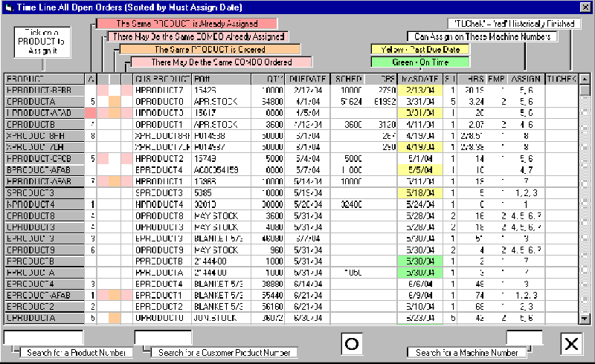
Task: Click the green 5/30/04 cell in PPRODUCTB row
Action: pyautogui.click(x=419, y=261)
